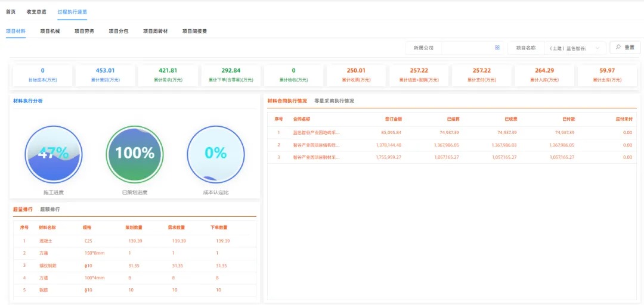Switch to 零星采购执行情况 tab

334,101
